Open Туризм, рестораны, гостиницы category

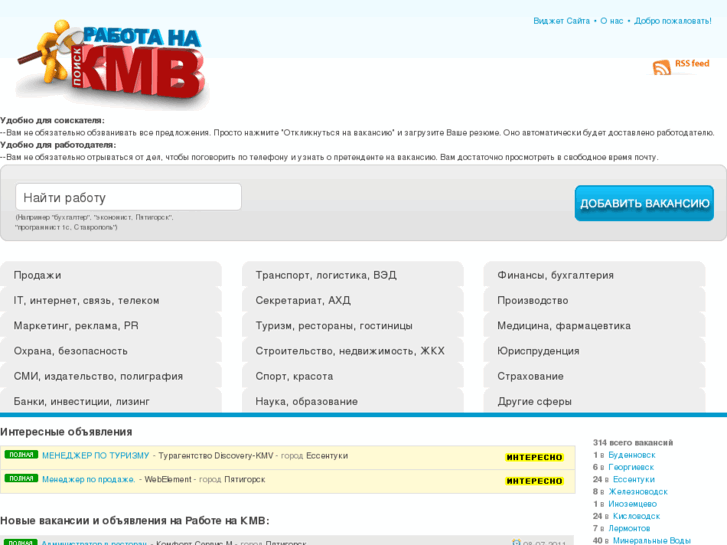point(352,326)
